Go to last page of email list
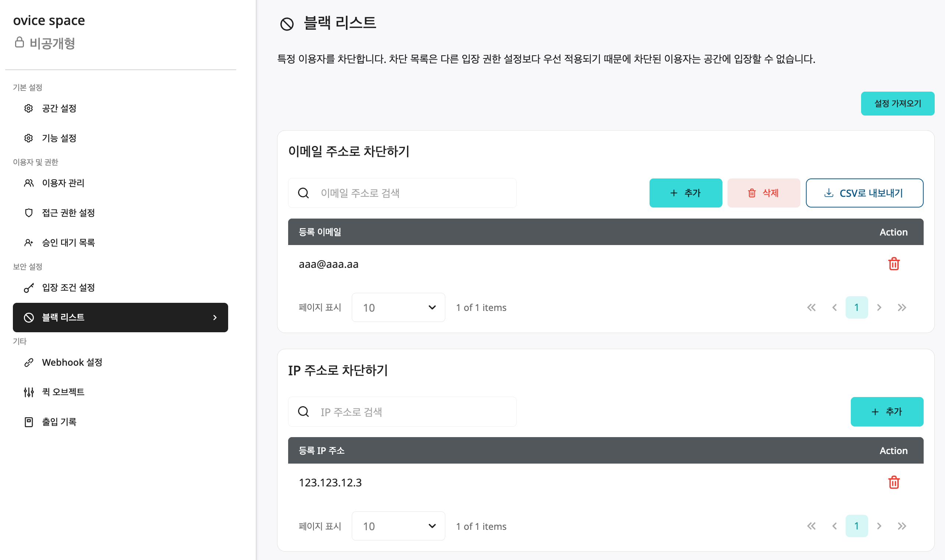The width and height of the screenshot is (945, 560). [902, 307]
